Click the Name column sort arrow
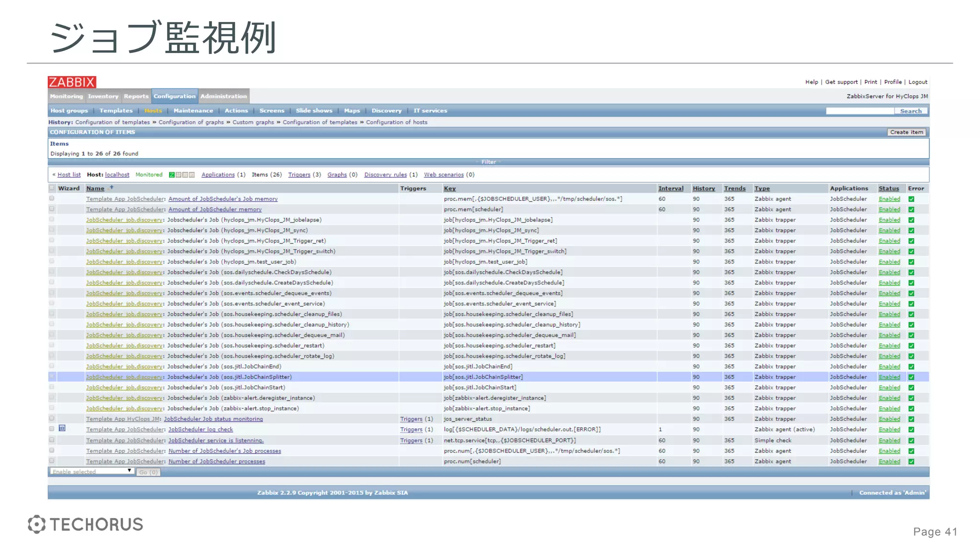 tap(111, 187)
